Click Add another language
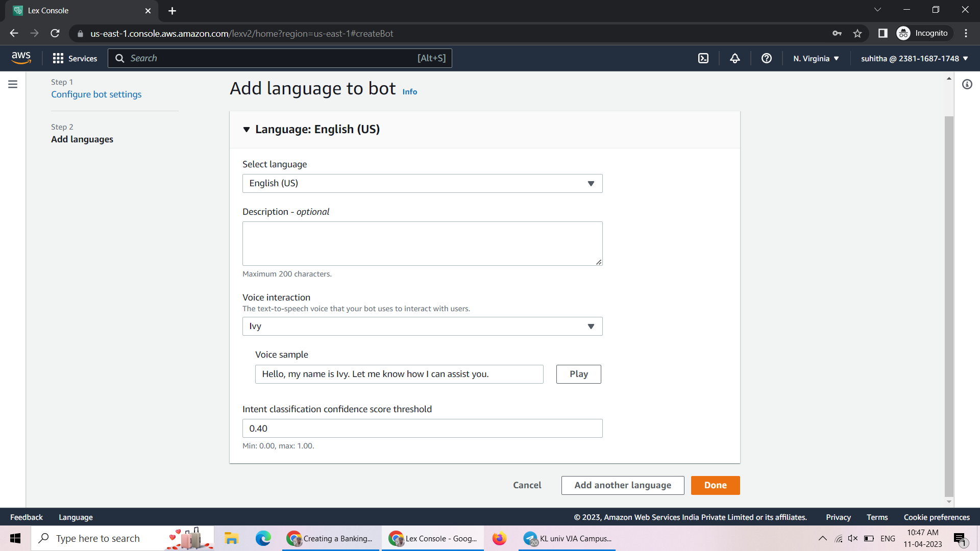The width and height of the screenshot is (980, 551). (x=622, y=485)
